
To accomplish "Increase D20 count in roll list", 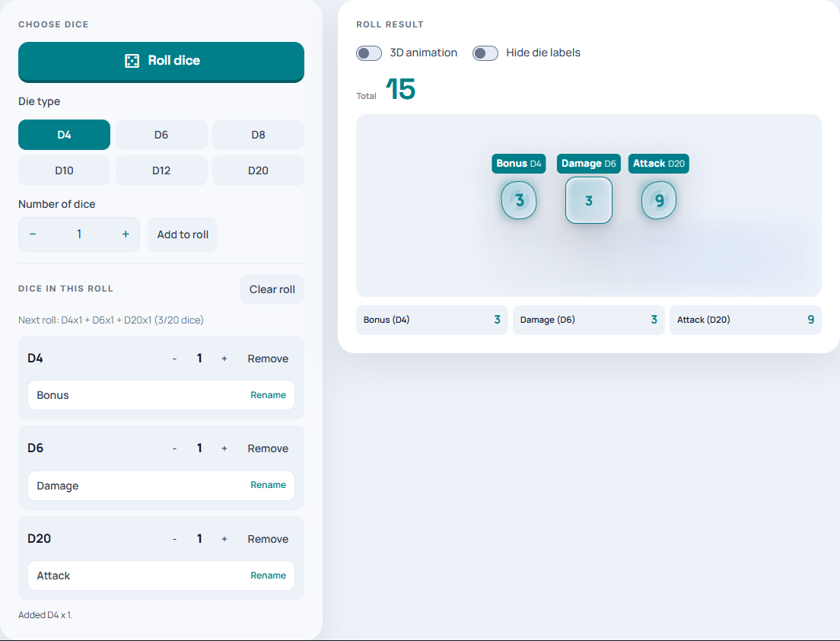I will 224,539.
